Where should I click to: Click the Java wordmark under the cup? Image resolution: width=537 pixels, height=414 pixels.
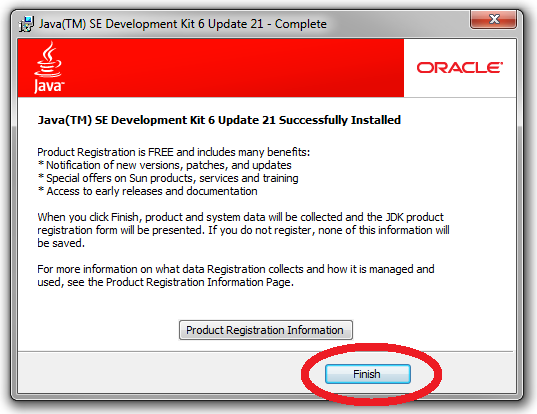coord(49,85)
